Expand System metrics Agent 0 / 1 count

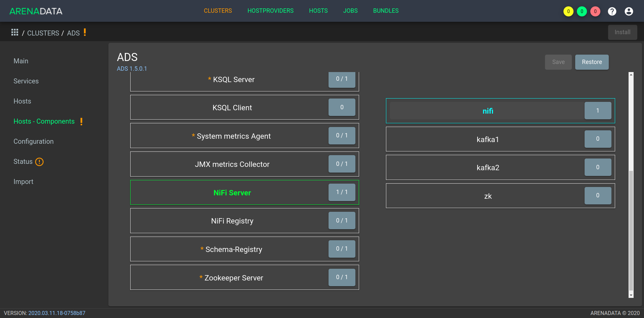[x=342, y=136]
